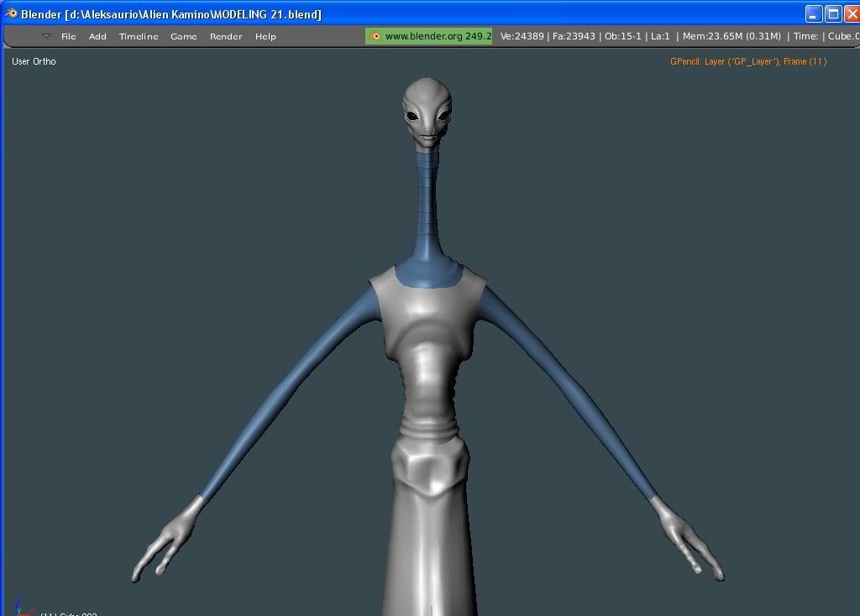Click the La:1 lamp count

(660, 36)
